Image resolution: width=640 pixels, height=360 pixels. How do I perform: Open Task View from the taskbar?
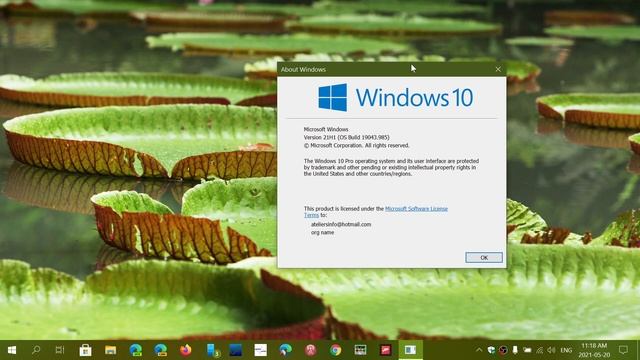pyautogui.click(x=60, y=350)
